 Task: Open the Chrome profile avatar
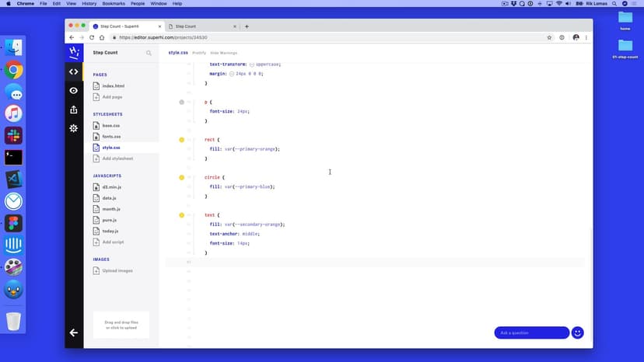tap(576, 38)
